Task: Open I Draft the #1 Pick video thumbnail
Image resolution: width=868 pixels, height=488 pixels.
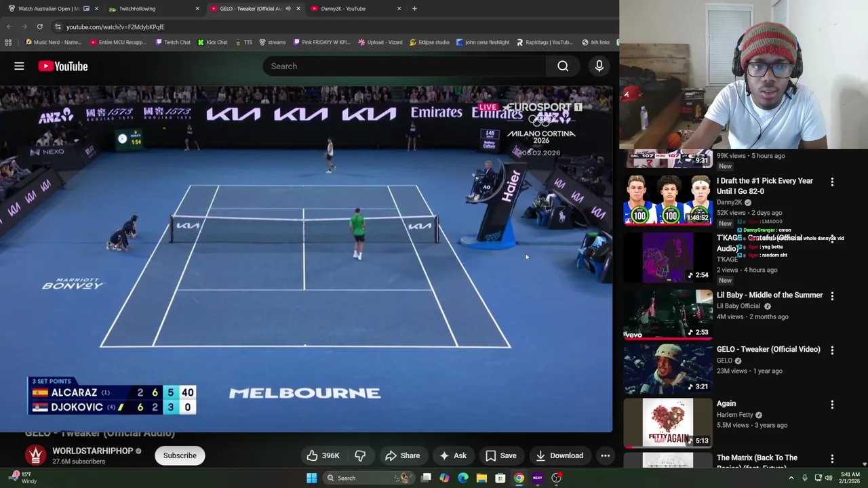Action: tap(668, 199)
